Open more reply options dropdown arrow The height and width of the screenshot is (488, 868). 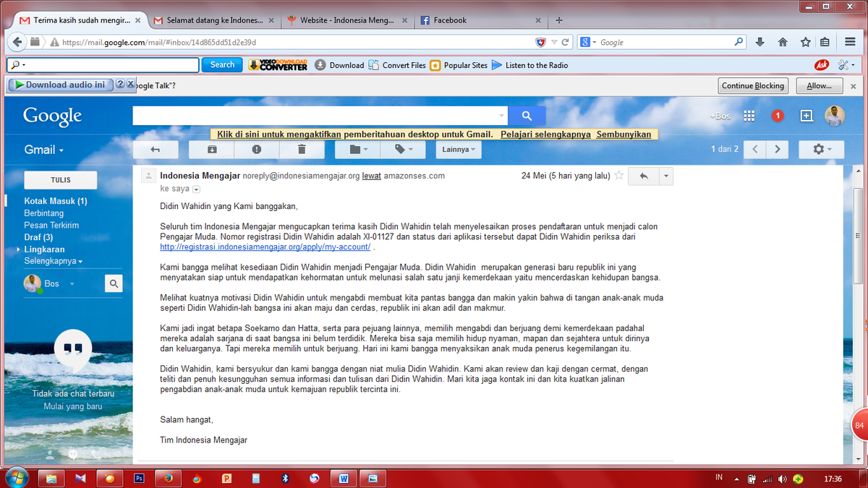click(666, 176)
